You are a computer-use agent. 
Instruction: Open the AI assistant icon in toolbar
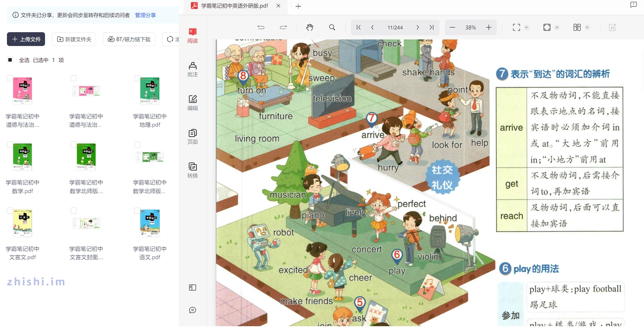[x=612, y=27]
